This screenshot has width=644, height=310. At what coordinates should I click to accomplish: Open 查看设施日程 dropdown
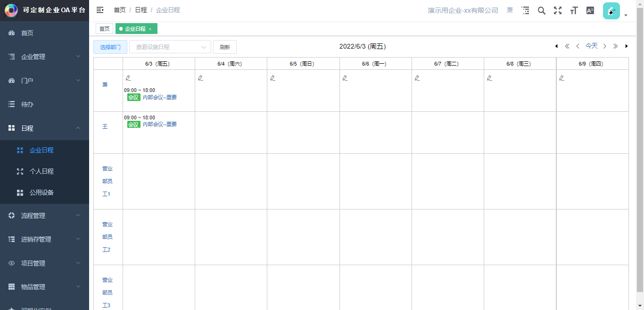[170, 47]
